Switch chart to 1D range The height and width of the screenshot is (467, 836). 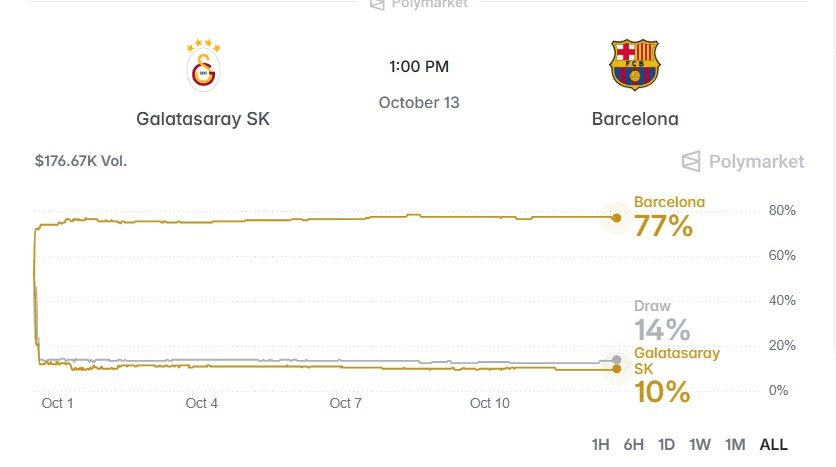click(666, 445)
